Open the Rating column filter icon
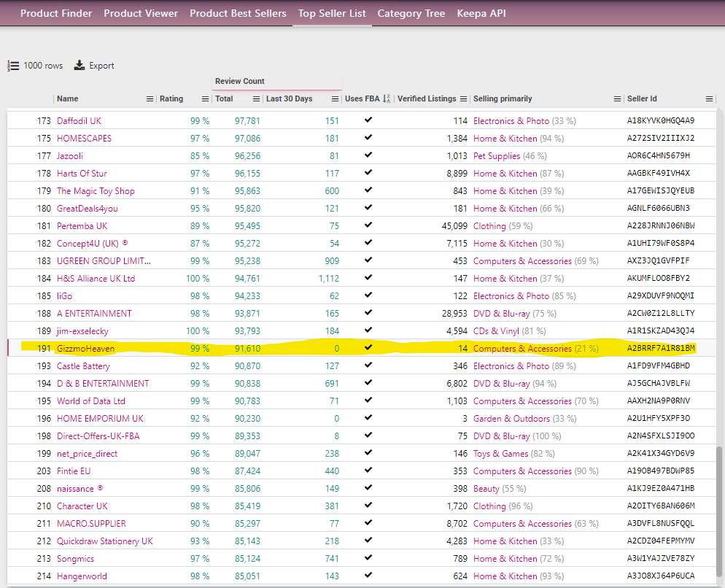The height and width of the screenshot is (588, 725). pyautogui.click(x=205, y=98)
